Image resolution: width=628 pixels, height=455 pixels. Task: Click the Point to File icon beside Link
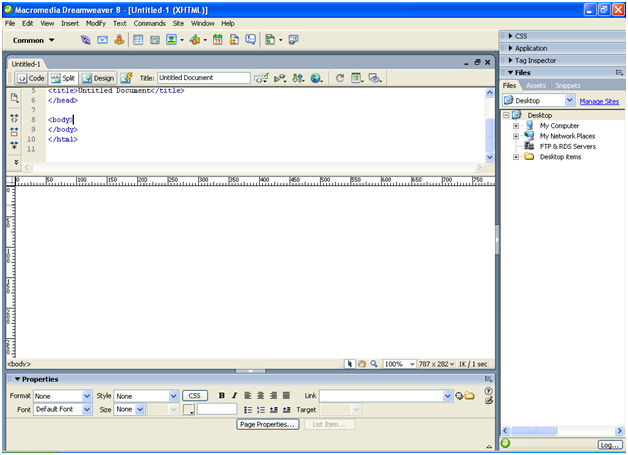tap(459, 396)
